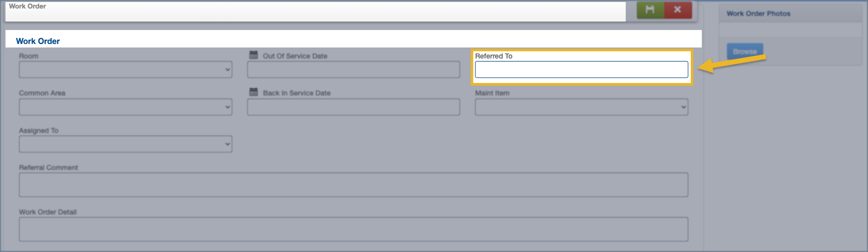
Task: Click the red X cancel icon
Action: [x=678, y=9]
